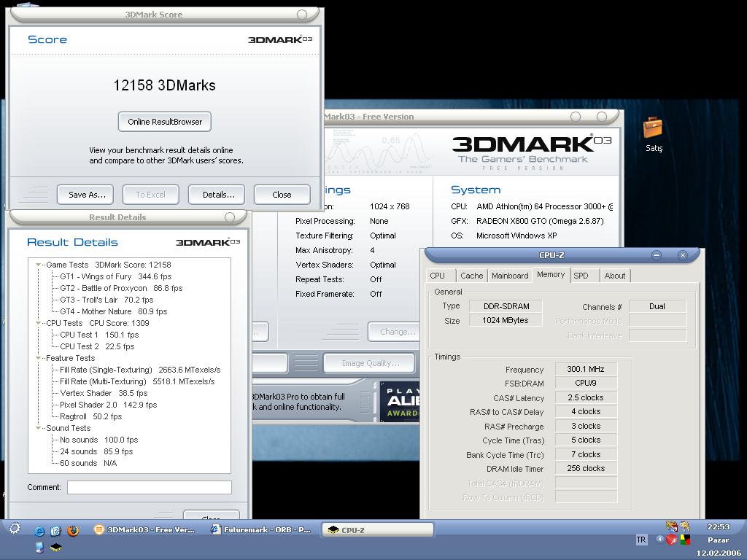Click the multicolor tray icon beside ATI
The image size is (747, 560).
[x=686, y=540]
